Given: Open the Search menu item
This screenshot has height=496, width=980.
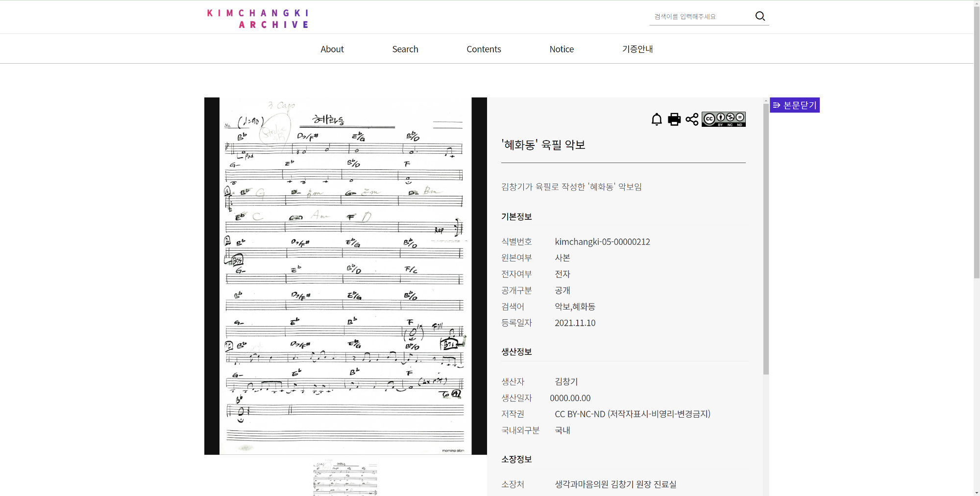Looking at the screenshot, I should 405,49.
